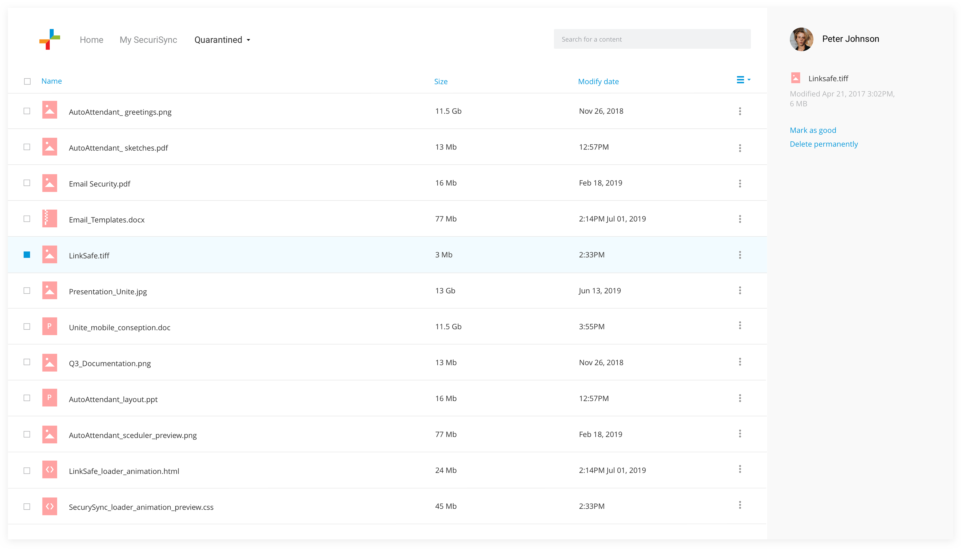Select the Email_Templates.docx file name
This screenshot has height=560, width=972.
tap(107, 220)
